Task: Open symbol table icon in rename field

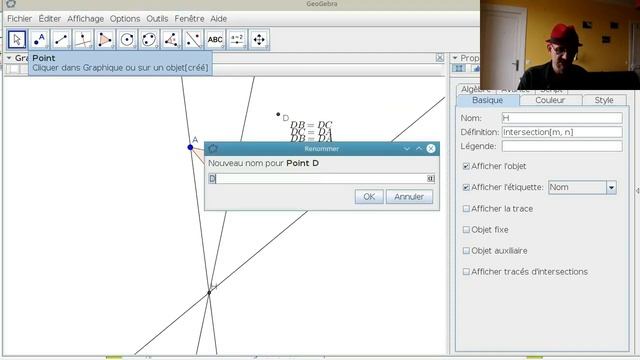Action: 431,178
